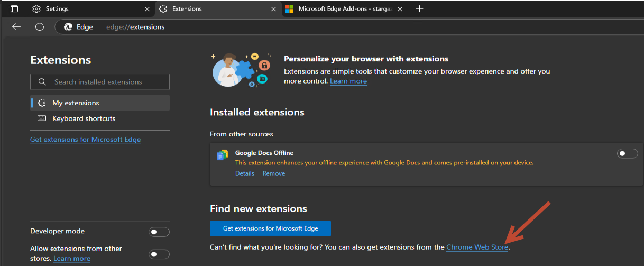Switch to the Extensions tab

218,9
